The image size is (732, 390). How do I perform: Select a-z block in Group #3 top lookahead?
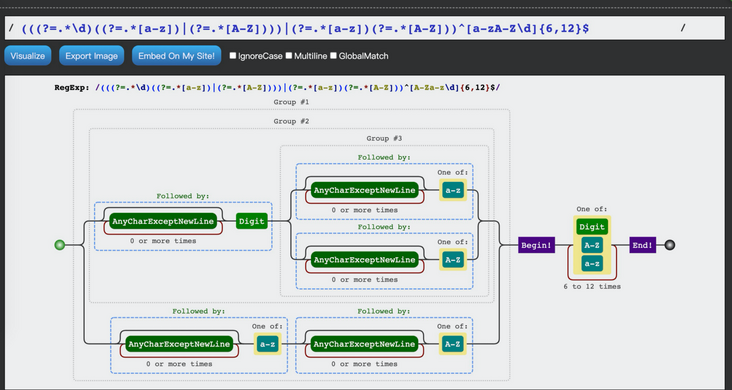(x=453, y=190)
